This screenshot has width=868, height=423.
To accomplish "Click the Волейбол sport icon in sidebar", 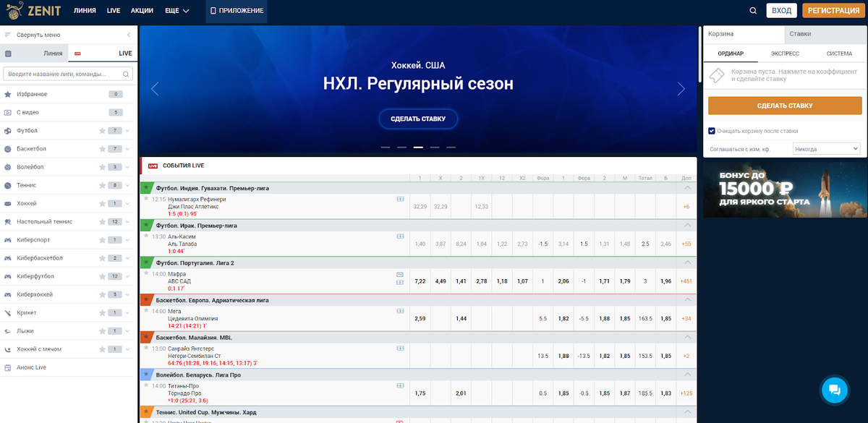I will [8, 167].
